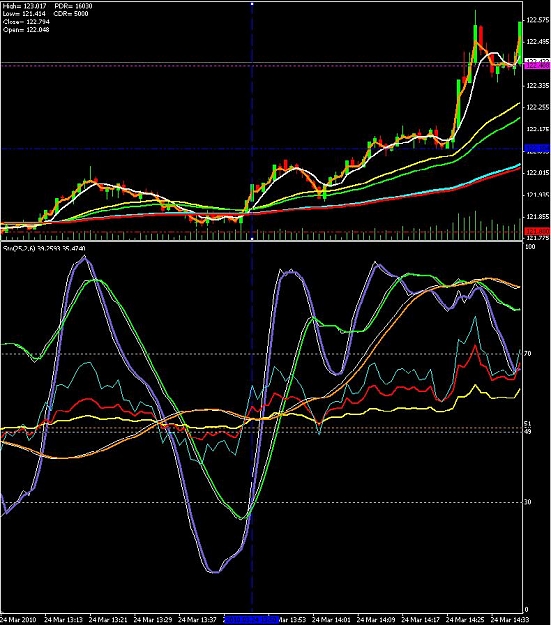Select the 122.015 price axis label
Screen dimensions: 551x625
[537, 173]
